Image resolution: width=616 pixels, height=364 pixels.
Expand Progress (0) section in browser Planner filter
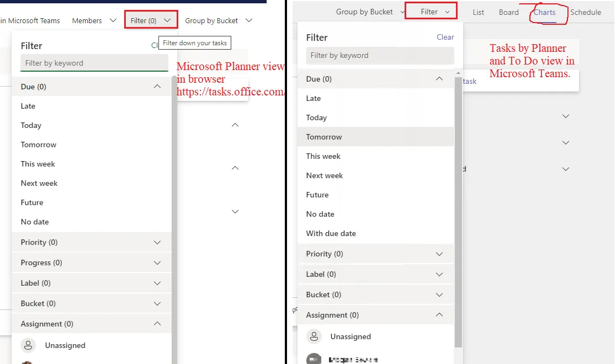[x=92, y=263]
